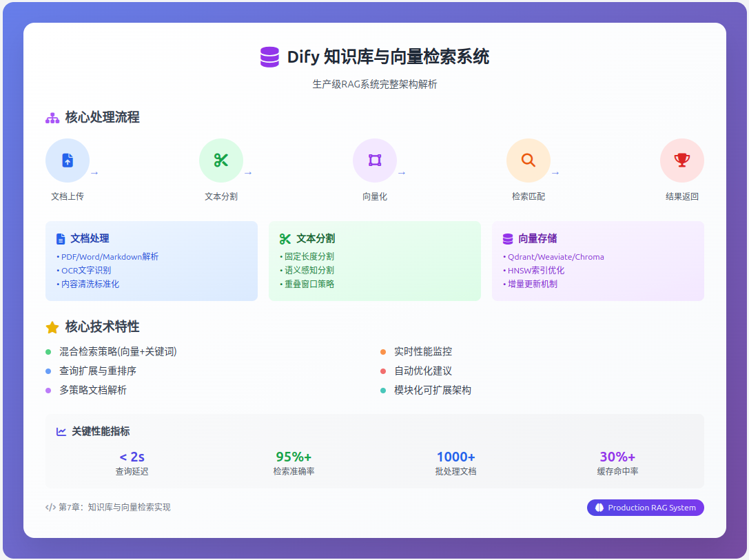Screen dimensions: 749x560
Task: Click the green scissors 文本分割 step icon
Action: coord(221,160)
